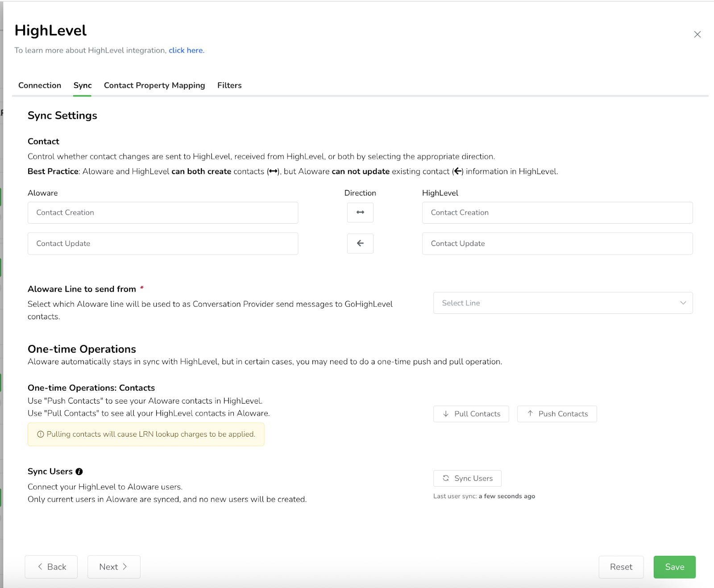The image size is (714, 588).
Task: Open the Select Line dropdown
Action: [x=563, y=303]
